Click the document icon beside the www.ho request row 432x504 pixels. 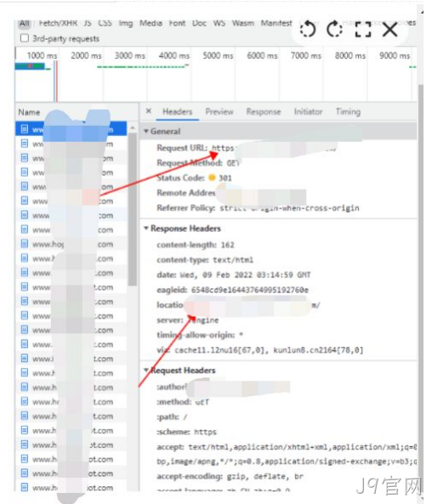pos(24,244)
